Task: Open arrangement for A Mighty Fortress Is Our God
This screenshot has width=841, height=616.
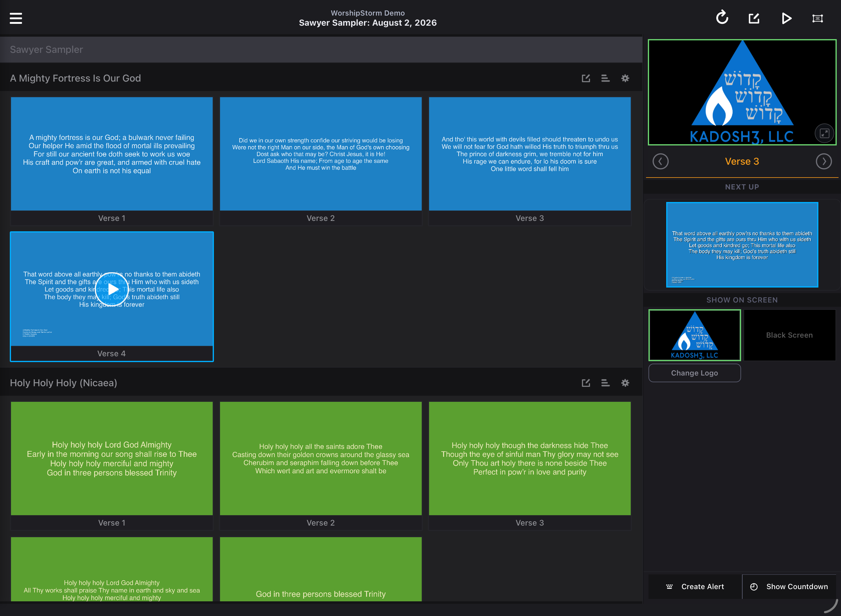Action: point(605,78)
